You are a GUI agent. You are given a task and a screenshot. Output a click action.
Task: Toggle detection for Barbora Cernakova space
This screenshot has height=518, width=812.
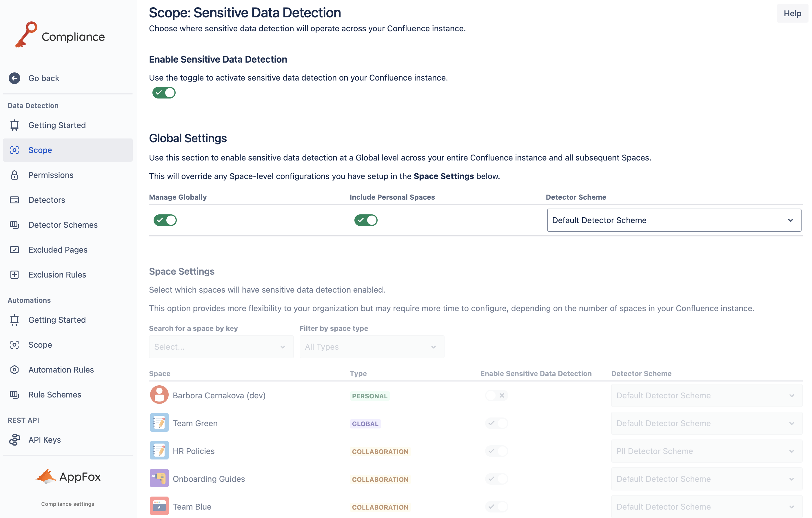[x=496, y=395]
